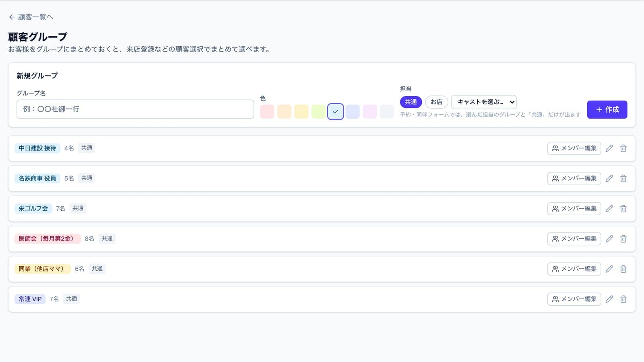Open the キャストを選ぶ dropdown
This screenshot has width=644, height=362.
pyautogui.click(x=484, y=102)
